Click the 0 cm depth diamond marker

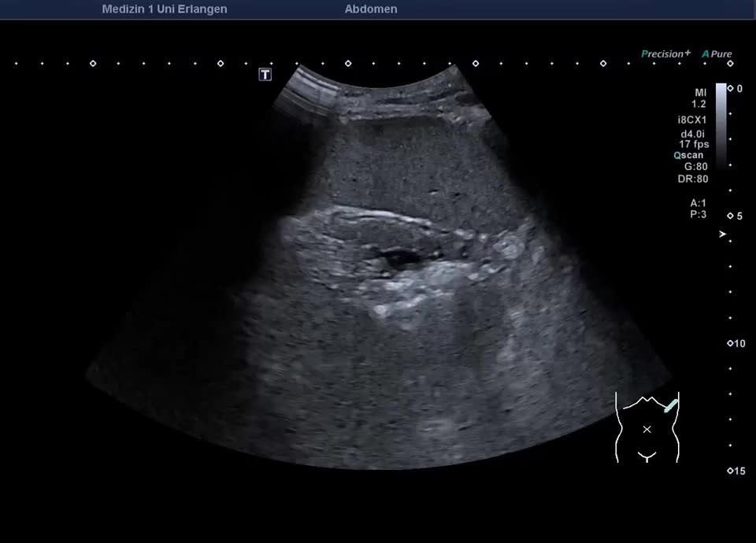730,88
